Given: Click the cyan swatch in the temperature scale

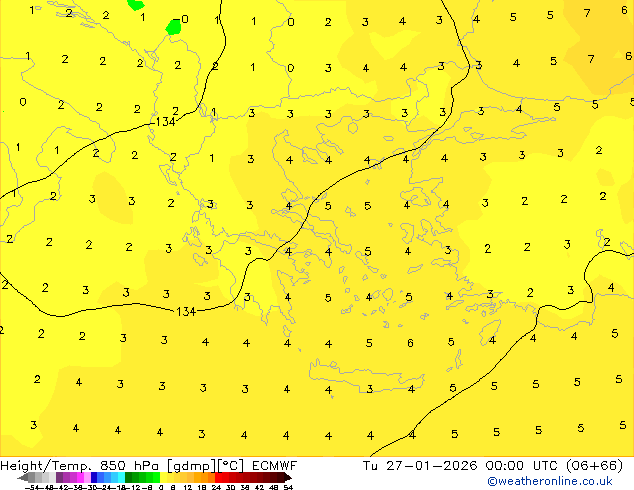Looking at the screenshot, I should point(121,477).
